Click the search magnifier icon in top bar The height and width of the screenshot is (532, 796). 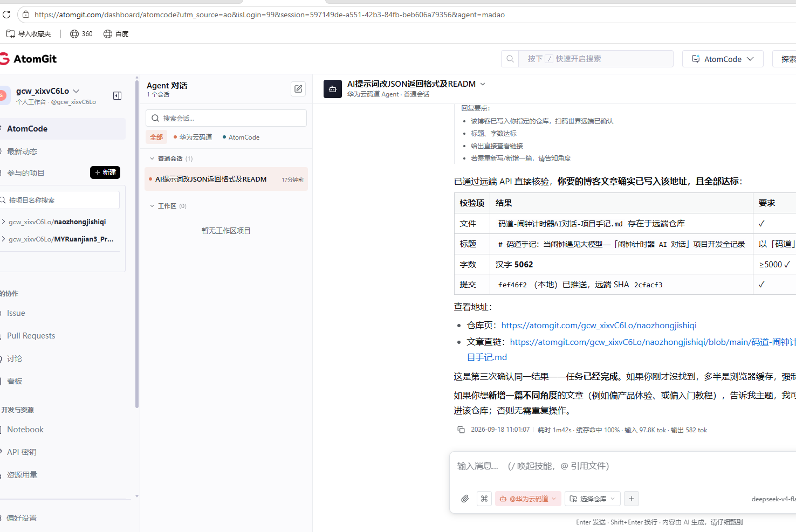click(x=510, y=59)
